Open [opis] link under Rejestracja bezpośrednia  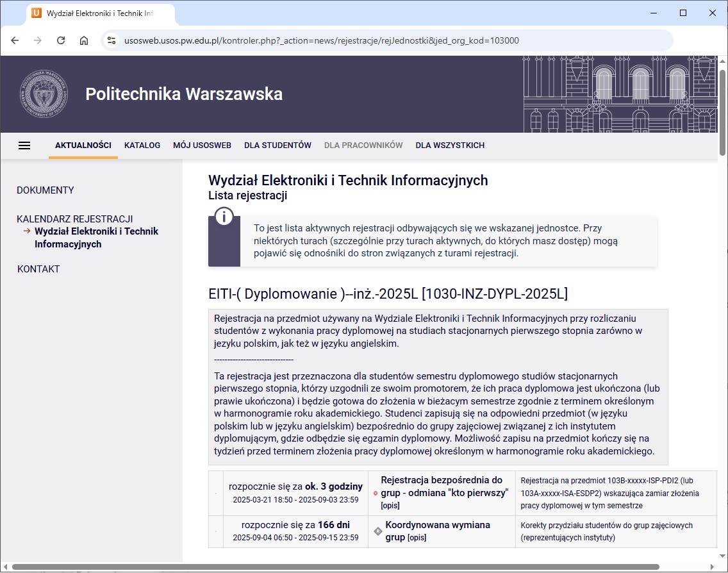(390, 506)
